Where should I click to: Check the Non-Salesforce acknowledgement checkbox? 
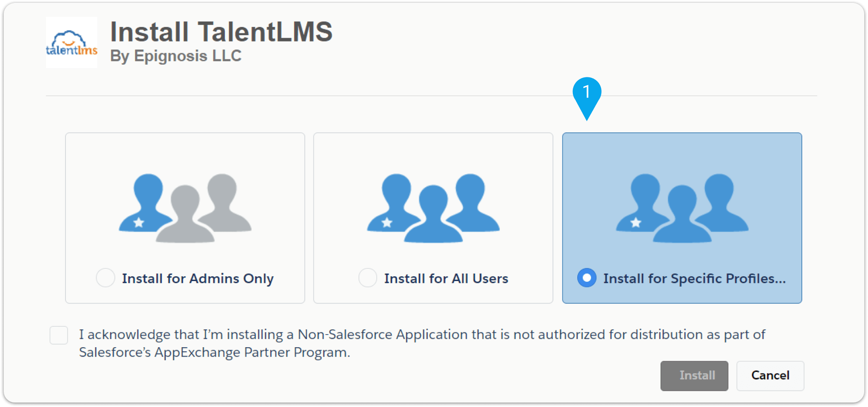tap(59, 335)
